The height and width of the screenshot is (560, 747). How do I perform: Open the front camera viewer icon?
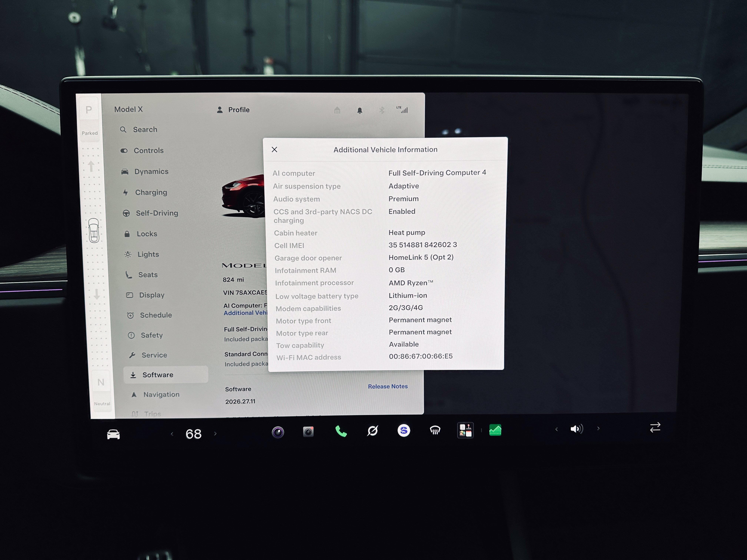tap(278, 432)
